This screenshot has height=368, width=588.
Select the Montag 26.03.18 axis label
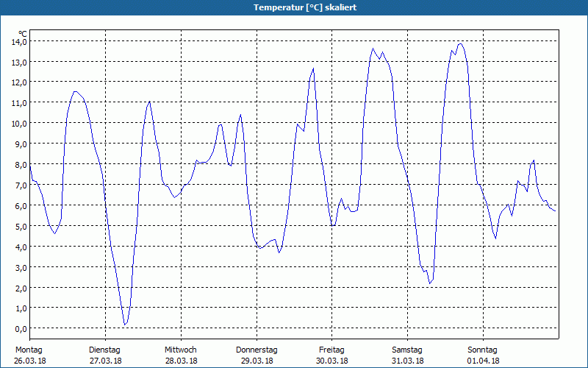29,355
